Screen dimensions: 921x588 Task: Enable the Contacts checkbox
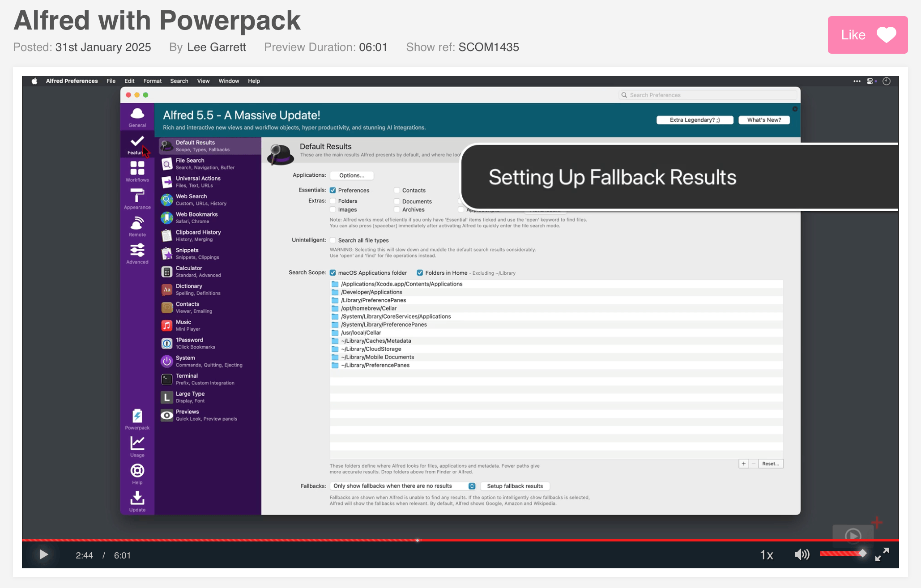397,190
